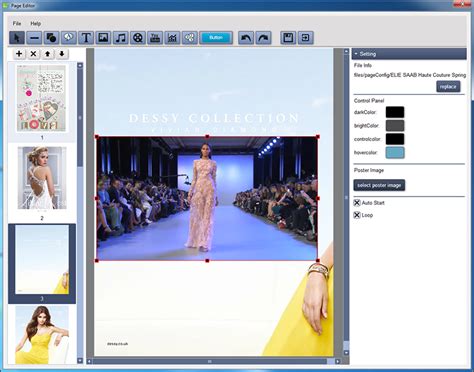Click the canvas horizontal scroll-right arrow
This screenshot has height=372, width=474.
338,361
